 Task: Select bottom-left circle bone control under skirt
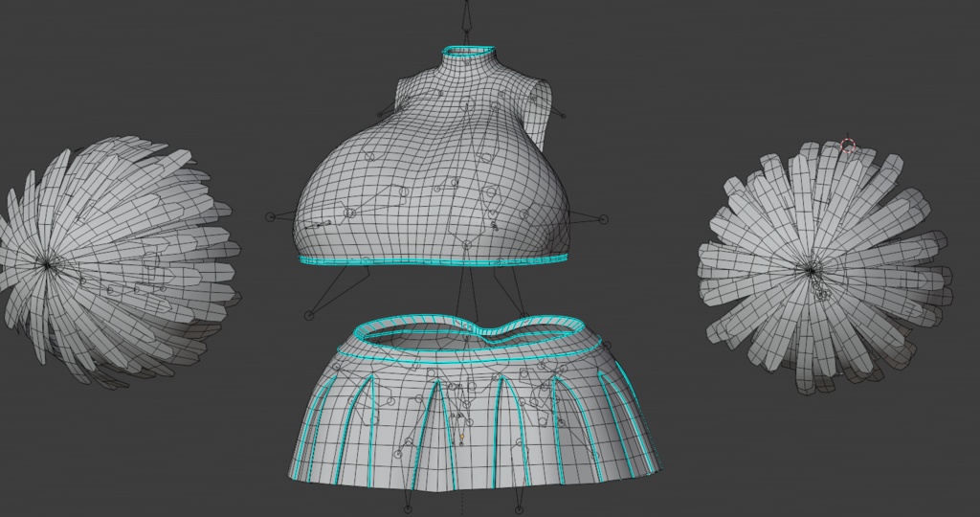[x=408, y=509]
